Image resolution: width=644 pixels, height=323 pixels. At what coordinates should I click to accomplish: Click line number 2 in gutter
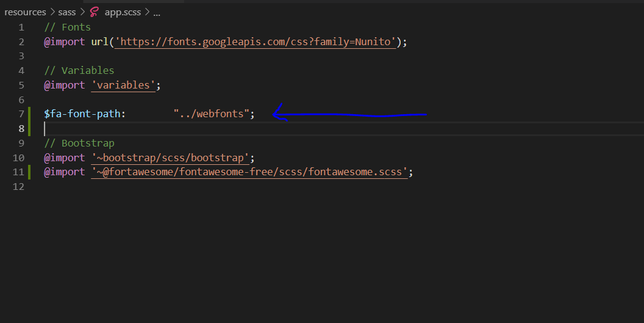pos(21,42)
